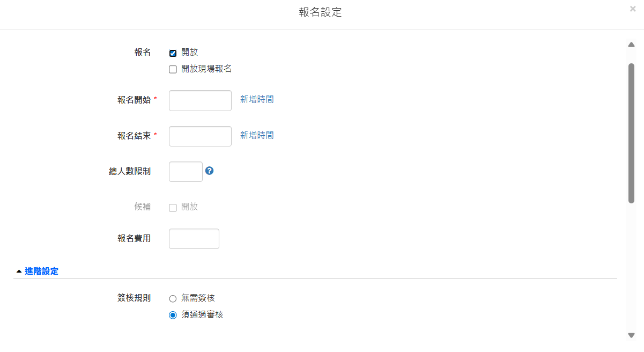The height and width of the screenshot is (352, 644).
Task: Collapse the 進階設定 advanced settings section
Action: (x=37, y=271)
